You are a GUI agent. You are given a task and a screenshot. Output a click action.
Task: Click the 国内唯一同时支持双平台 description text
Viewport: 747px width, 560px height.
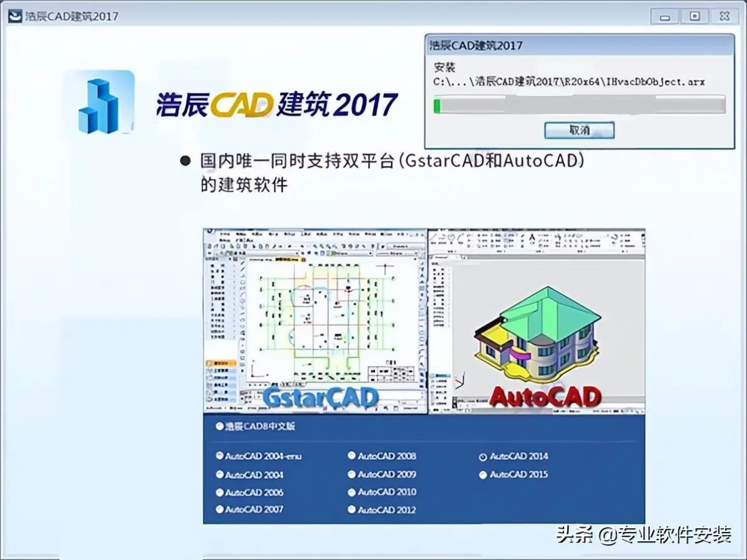tap(392, 160)
